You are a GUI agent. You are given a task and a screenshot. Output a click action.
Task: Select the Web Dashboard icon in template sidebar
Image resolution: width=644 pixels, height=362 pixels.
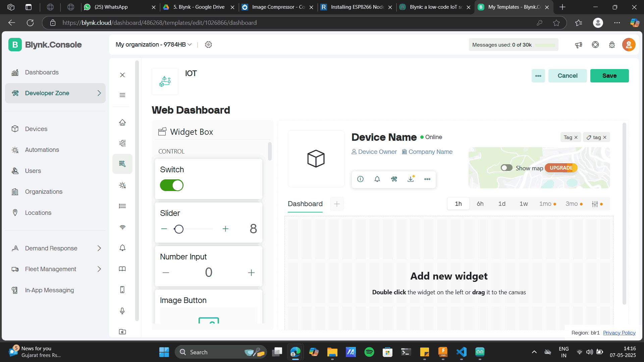122,164
